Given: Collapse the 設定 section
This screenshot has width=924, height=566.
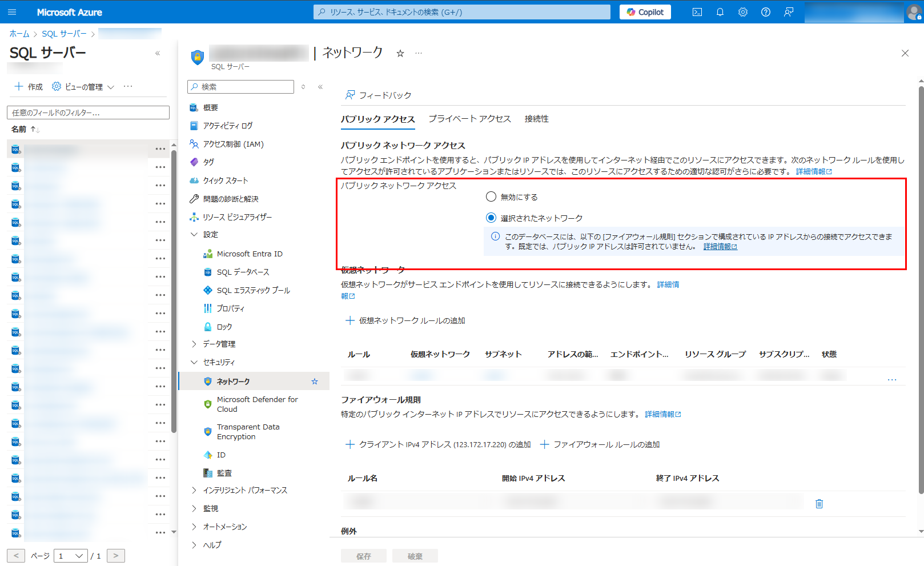Looking at the screenshot, I should click(x=194, y=234).
